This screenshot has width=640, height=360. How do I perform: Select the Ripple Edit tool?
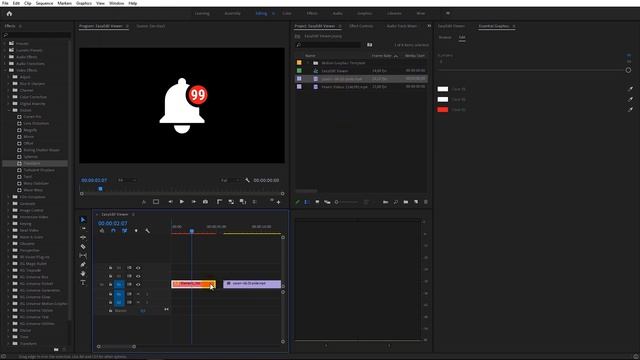click(x=83, y=238)
